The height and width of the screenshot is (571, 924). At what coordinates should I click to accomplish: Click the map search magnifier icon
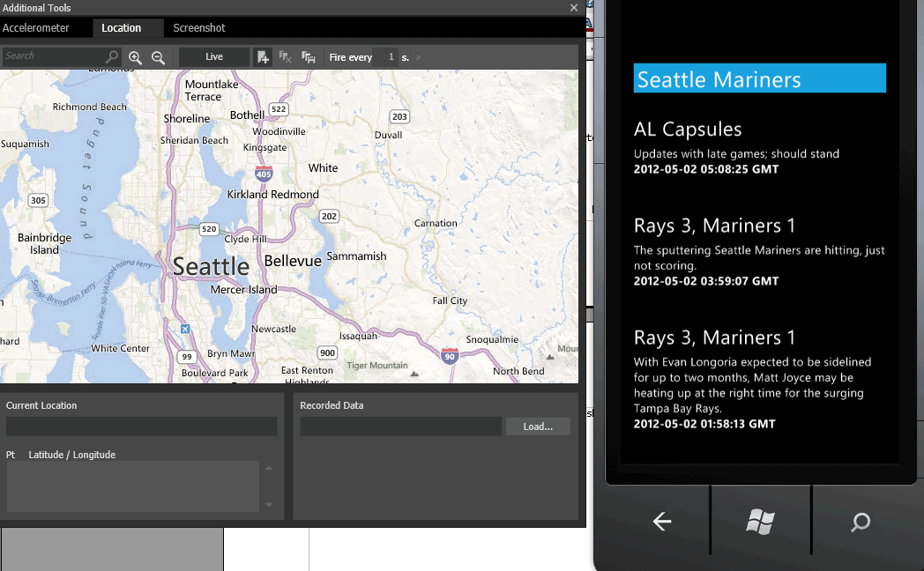point(111,56)
